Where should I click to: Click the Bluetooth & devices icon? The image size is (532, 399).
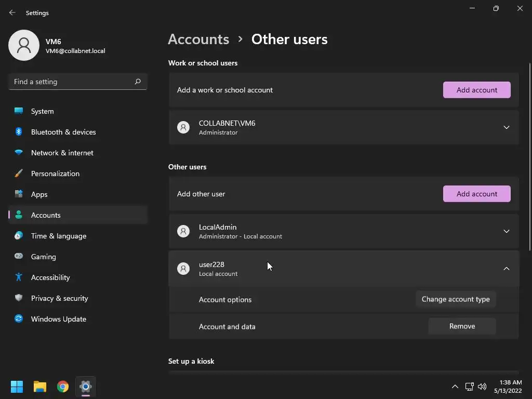click(19, 132)
